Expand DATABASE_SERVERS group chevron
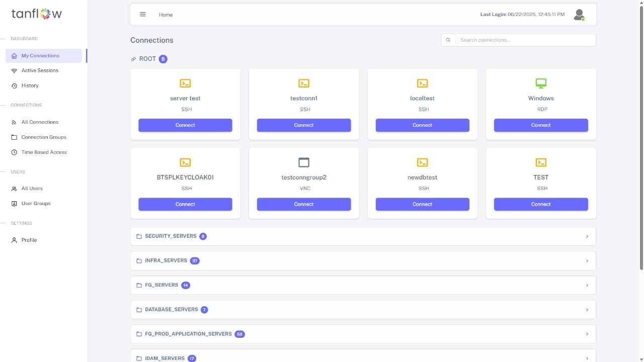 tap(587, 310)
